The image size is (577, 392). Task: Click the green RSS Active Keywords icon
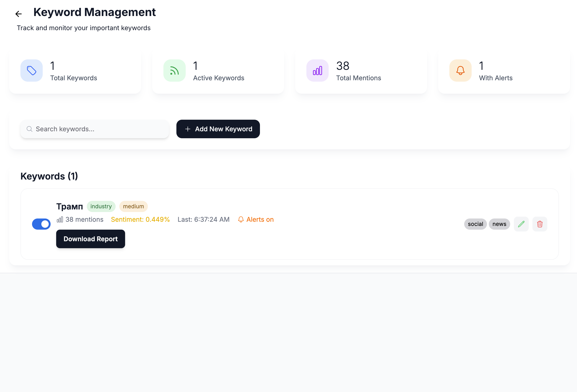[x=174, y=71]
